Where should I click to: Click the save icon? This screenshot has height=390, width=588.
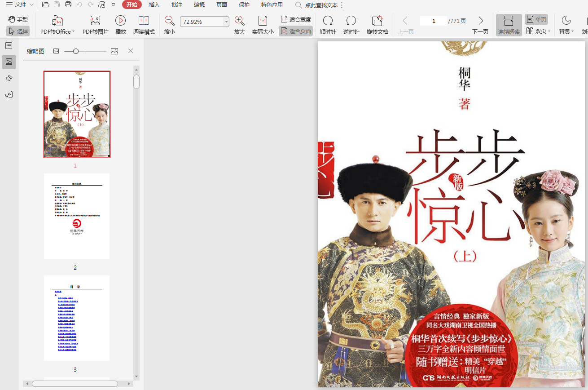(x=57, y=5)
